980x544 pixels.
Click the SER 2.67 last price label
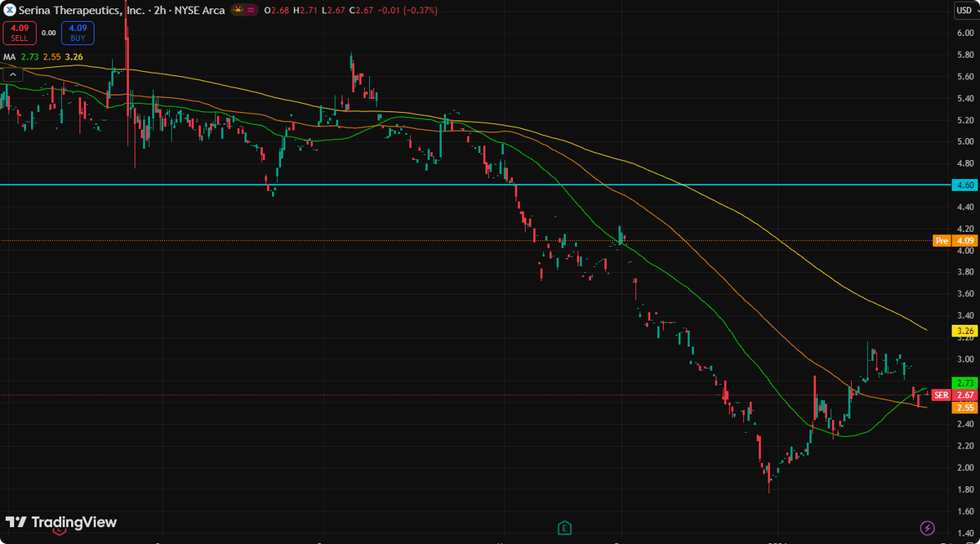(955, 395)
